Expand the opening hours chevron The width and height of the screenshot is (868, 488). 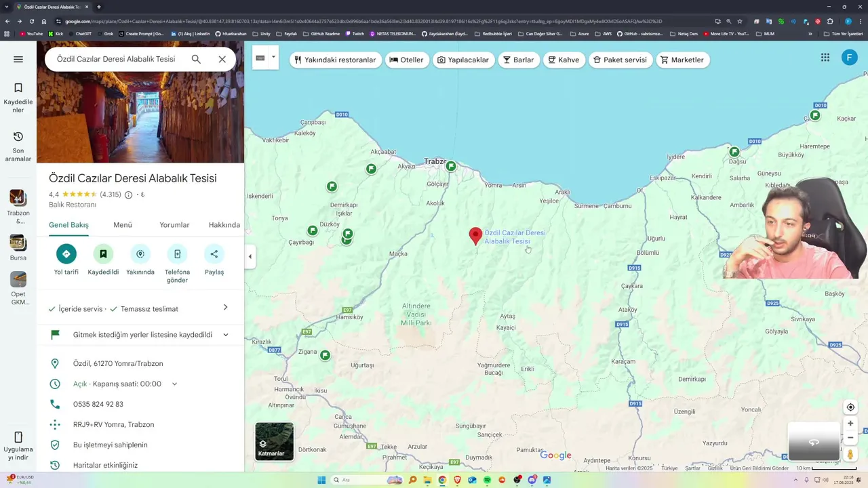174,384
